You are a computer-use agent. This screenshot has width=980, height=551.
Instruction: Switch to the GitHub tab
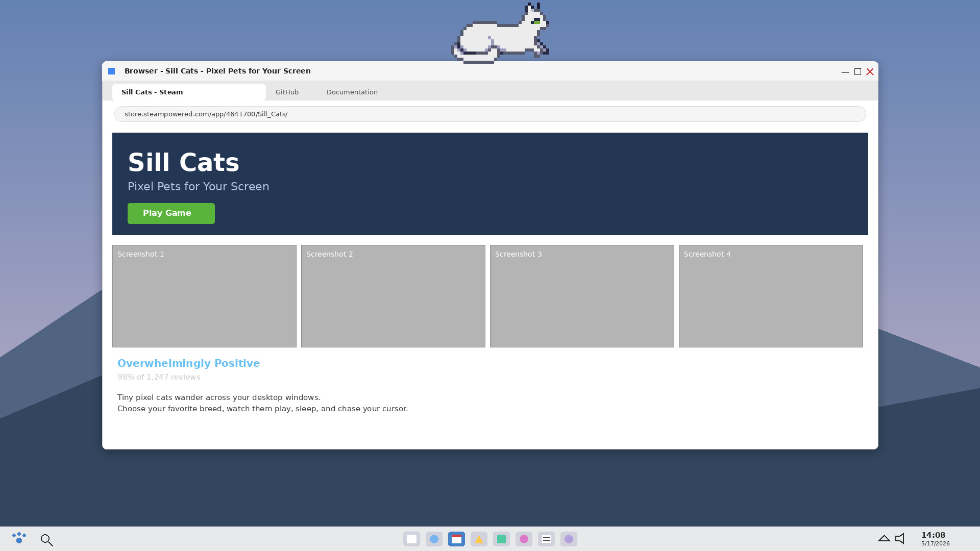point(287,92)
